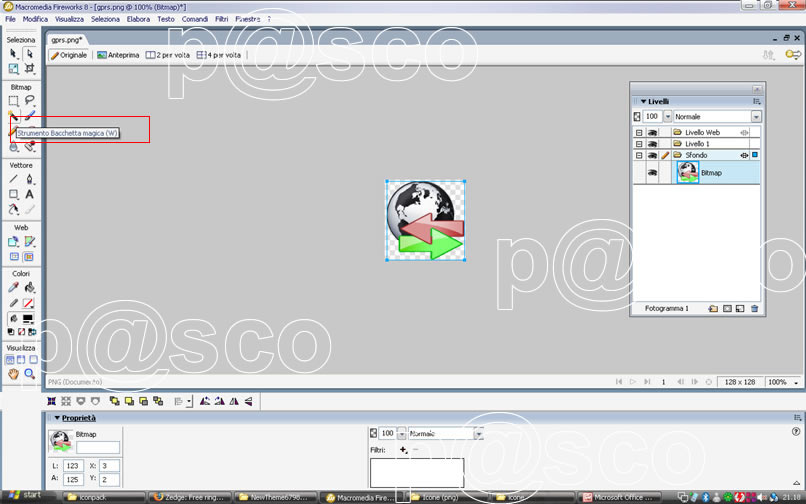
Task: Select the vector Pen tool
Action: [x=29, y=179]
